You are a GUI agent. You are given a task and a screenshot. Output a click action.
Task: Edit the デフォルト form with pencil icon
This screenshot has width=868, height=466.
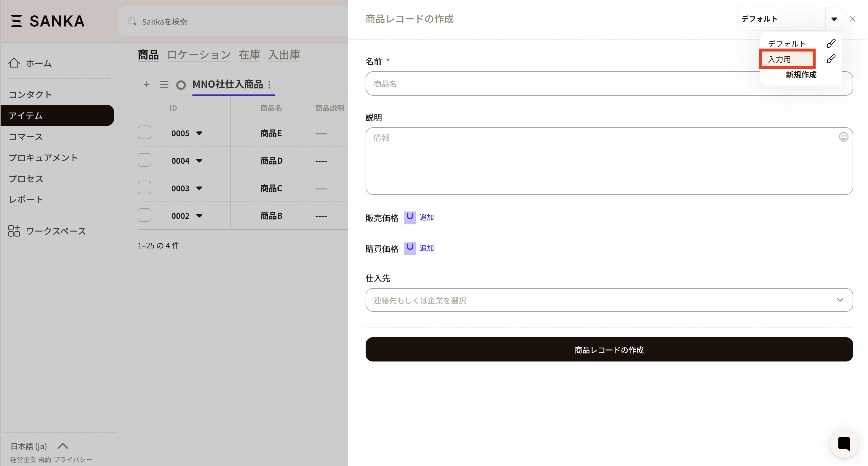pos(831,43)
